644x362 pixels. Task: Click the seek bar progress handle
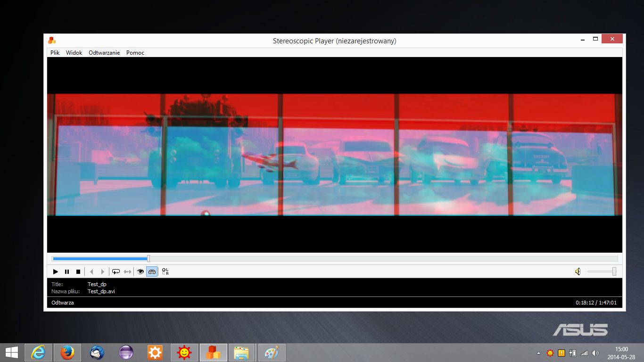(x=149, y=258)
